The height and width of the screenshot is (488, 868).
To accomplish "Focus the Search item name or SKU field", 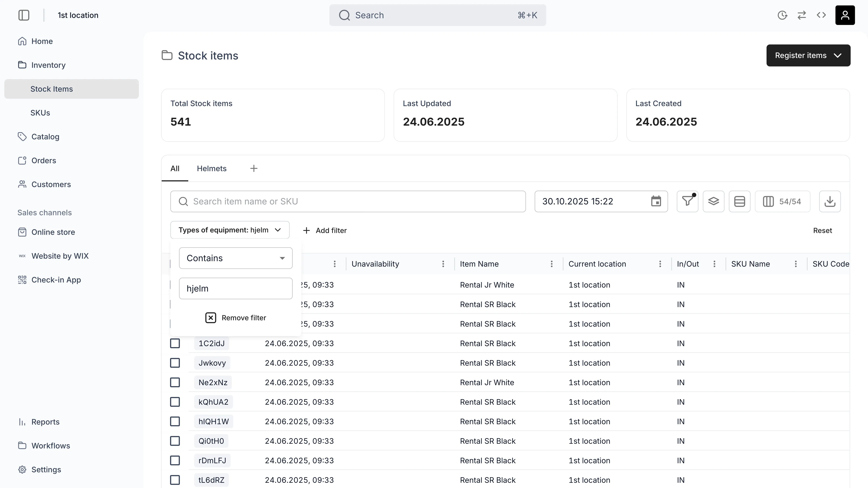I will tap(348, 201).
